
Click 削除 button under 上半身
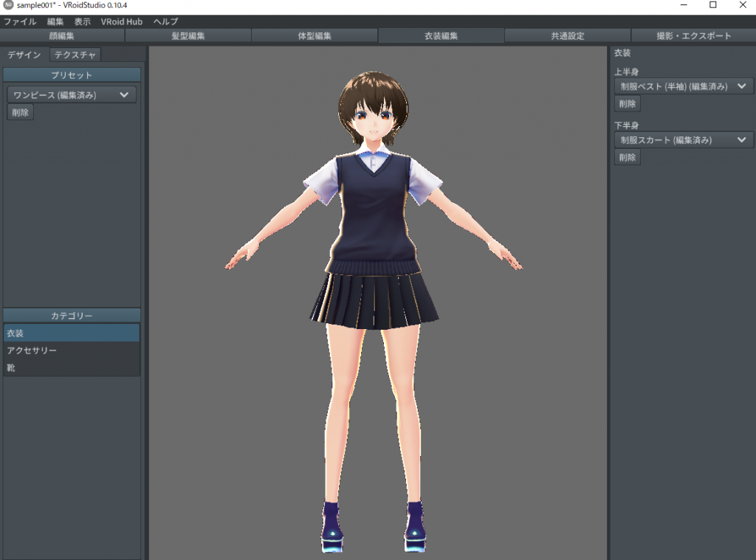pos(627,104)
